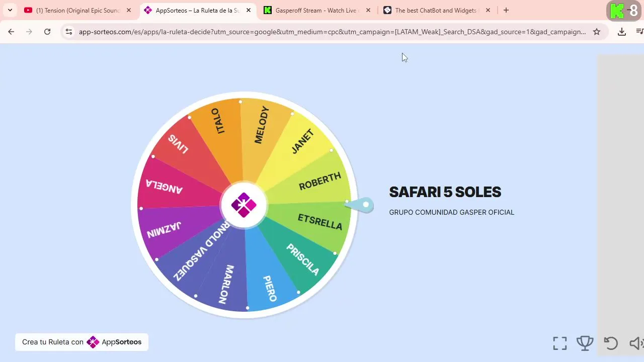Click the fullscreen icon at bottom right
The width and height of the screenshot is (644, 362).
click(560, 343)
